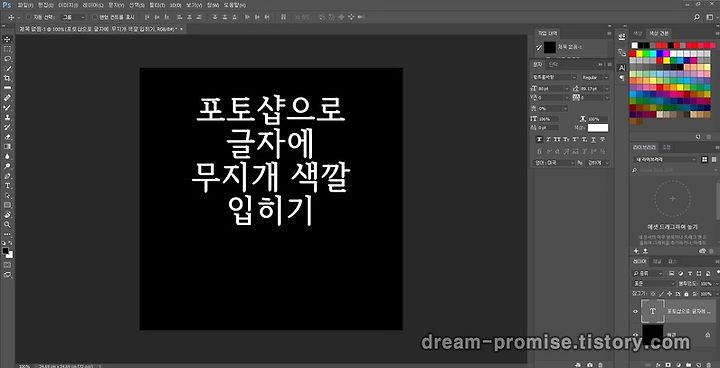This screenshot has width=720, height=368.
Task: Open the anti-aliasing method dropdown
Action: [599, 163]
